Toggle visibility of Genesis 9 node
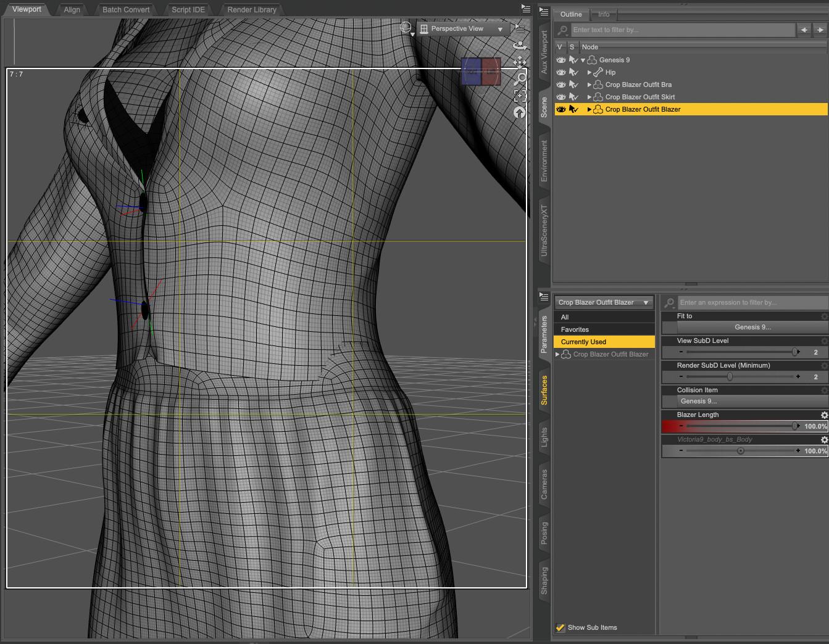The height and width of the screenshot is (644, 829). pos(560,60)
